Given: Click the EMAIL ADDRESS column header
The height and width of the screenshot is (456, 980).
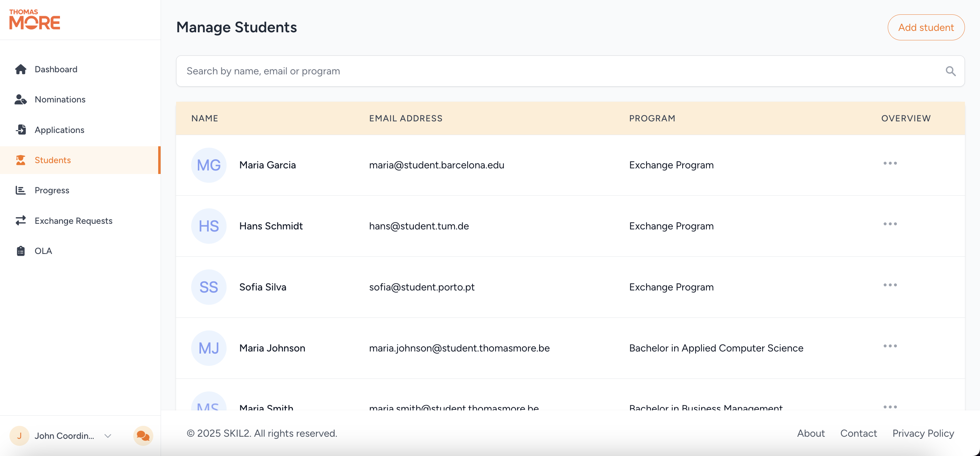Looking at the screenshot, I should [405, 118].
